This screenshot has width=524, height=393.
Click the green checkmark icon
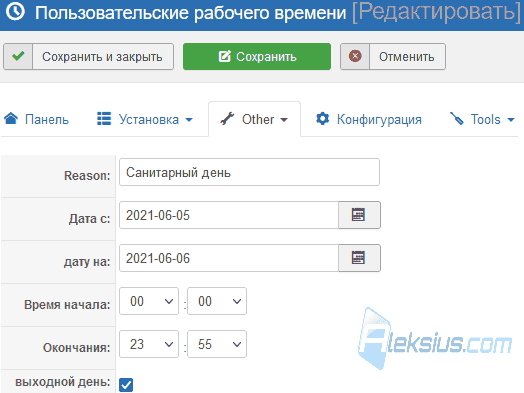coord(18,56)
